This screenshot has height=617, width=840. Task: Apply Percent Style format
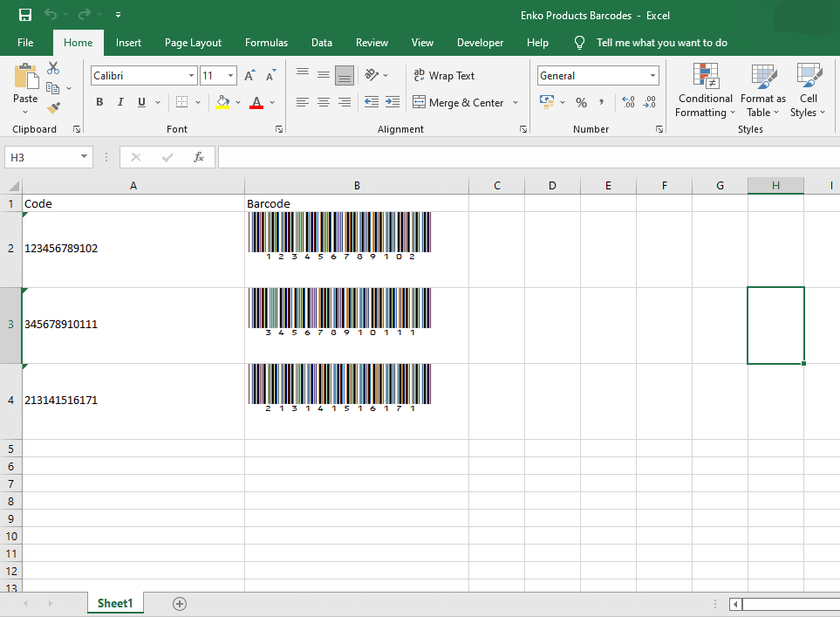click(x=581, y=102)
